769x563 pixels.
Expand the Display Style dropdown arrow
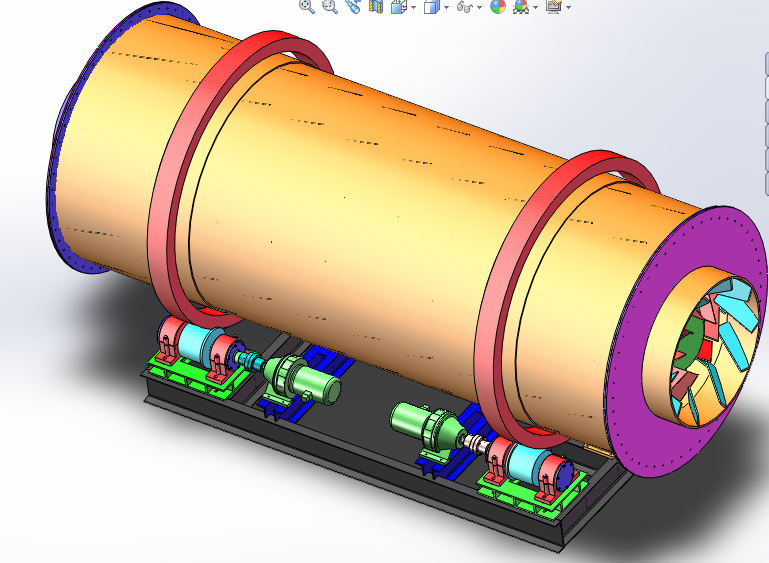point(446,7)
